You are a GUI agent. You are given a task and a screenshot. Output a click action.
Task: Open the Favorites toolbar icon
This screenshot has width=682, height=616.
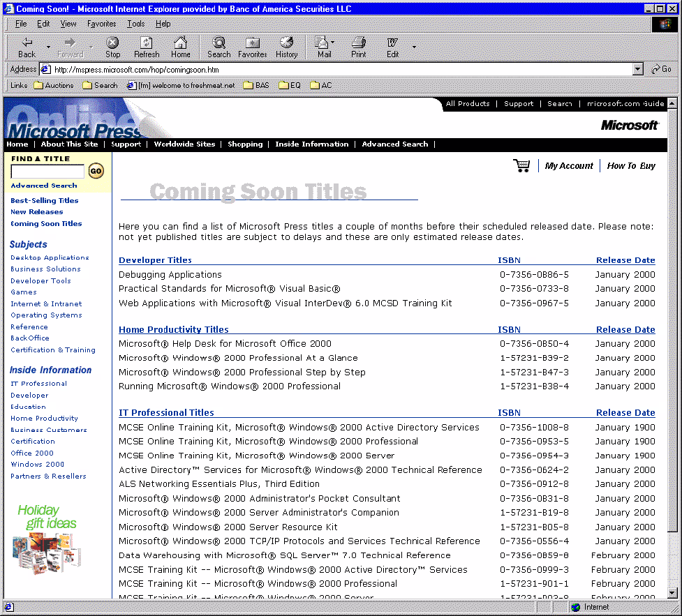pos(252,43)
